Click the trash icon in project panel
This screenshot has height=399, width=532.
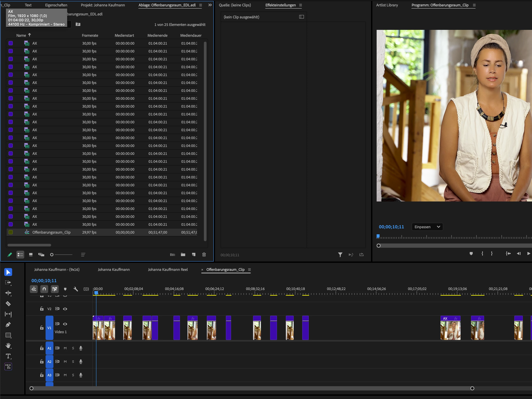[204, 254]
